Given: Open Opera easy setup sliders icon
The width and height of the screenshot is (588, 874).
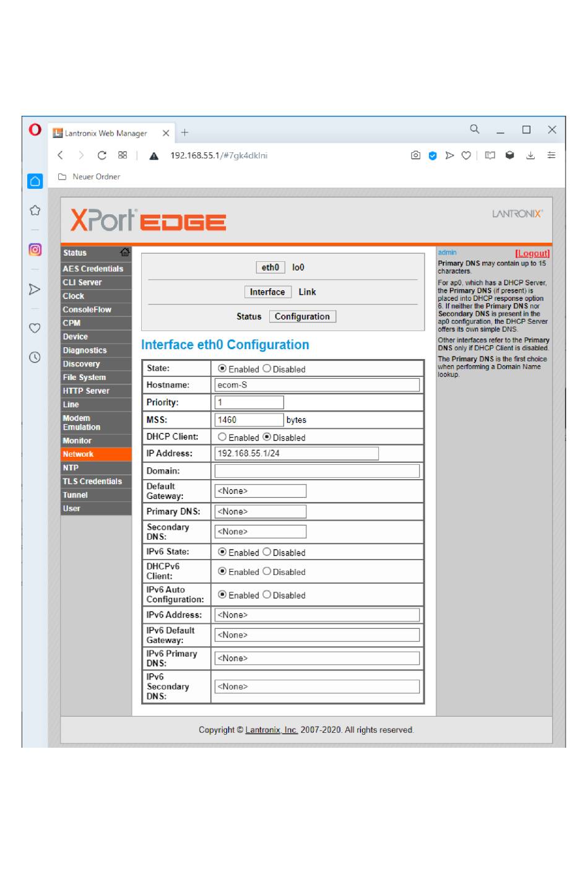Looking at the screenshot, I should [x=551, y=155].
